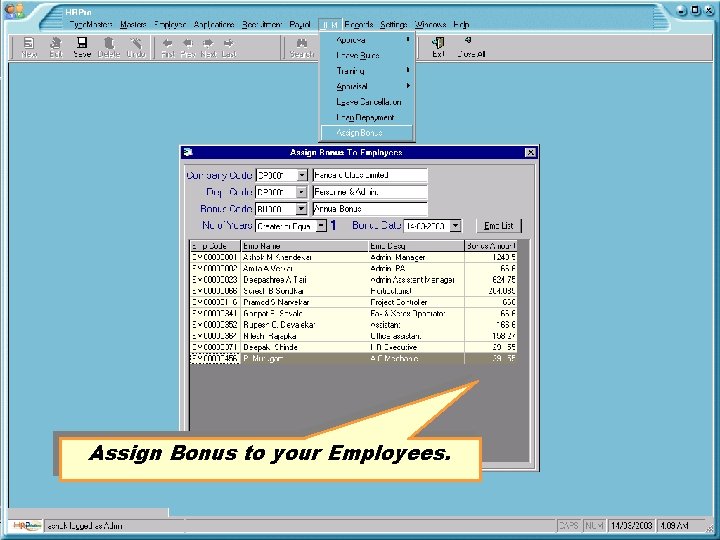Open the Applications menu
This screenshot has width=720, height=540.
coord(214,25)
